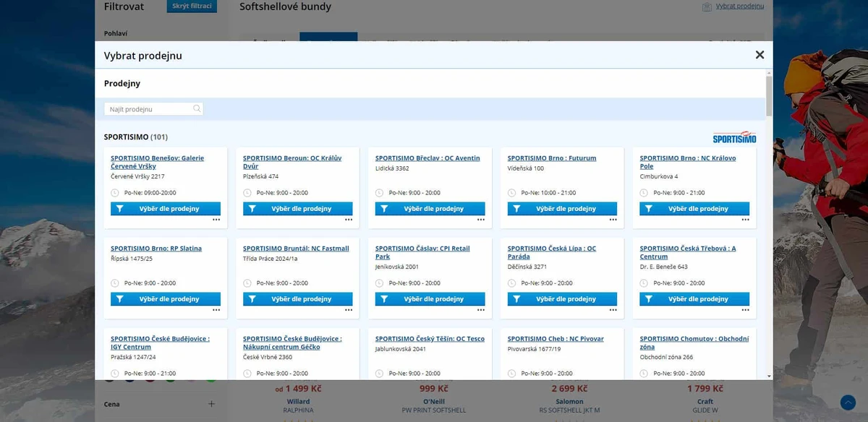Image resolution: width=868 pixels, height=422 pixels.
Task: Click the clock icon on Cheb NC Pivovar card
Action: tap(512, 374)
